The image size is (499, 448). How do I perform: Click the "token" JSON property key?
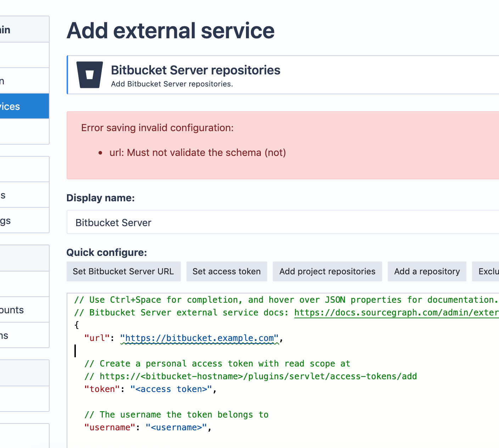(102, 389)
